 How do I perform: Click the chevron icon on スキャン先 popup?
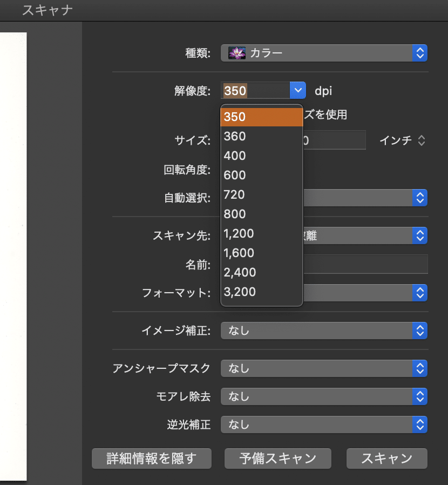[420, 235]
